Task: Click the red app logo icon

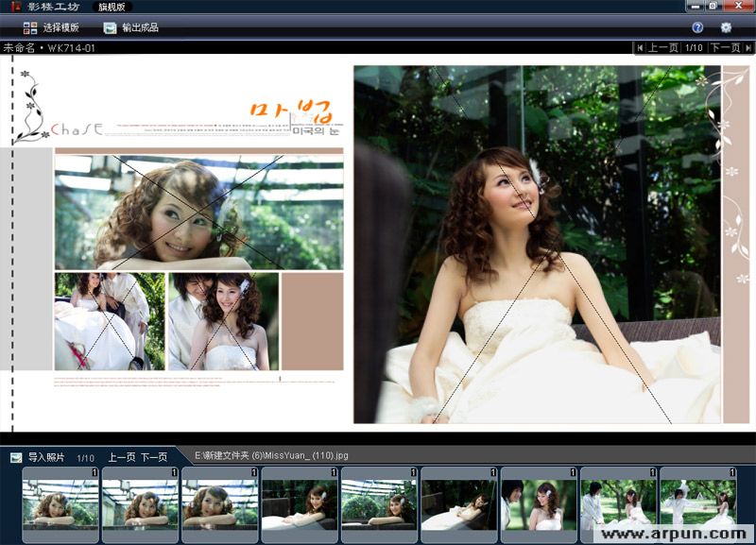Action: click(x=13, y=7)
